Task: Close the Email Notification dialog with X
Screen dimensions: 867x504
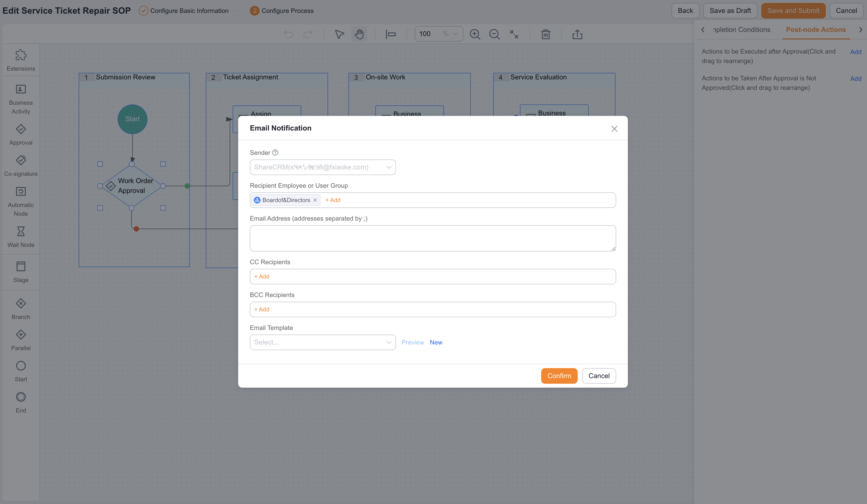Action: 614,129
